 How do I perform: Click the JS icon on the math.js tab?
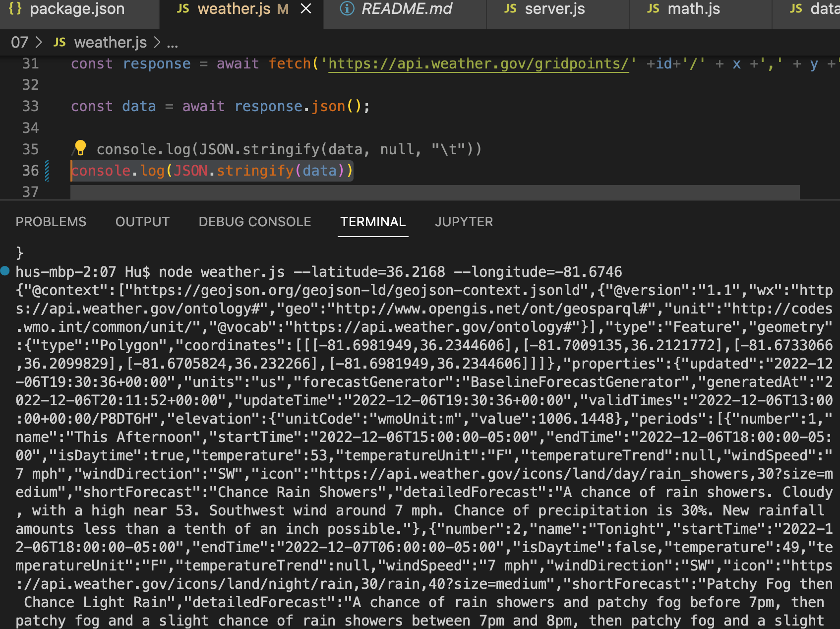(653, 8)
